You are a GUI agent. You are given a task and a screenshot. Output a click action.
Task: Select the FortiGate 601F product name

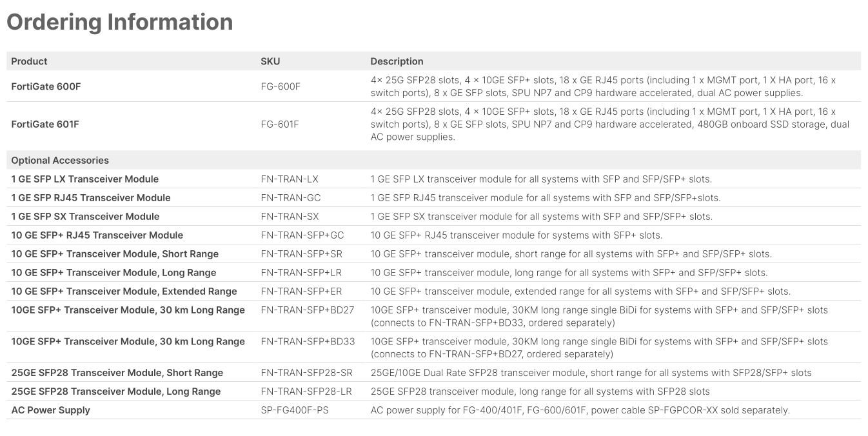point(45,124)
